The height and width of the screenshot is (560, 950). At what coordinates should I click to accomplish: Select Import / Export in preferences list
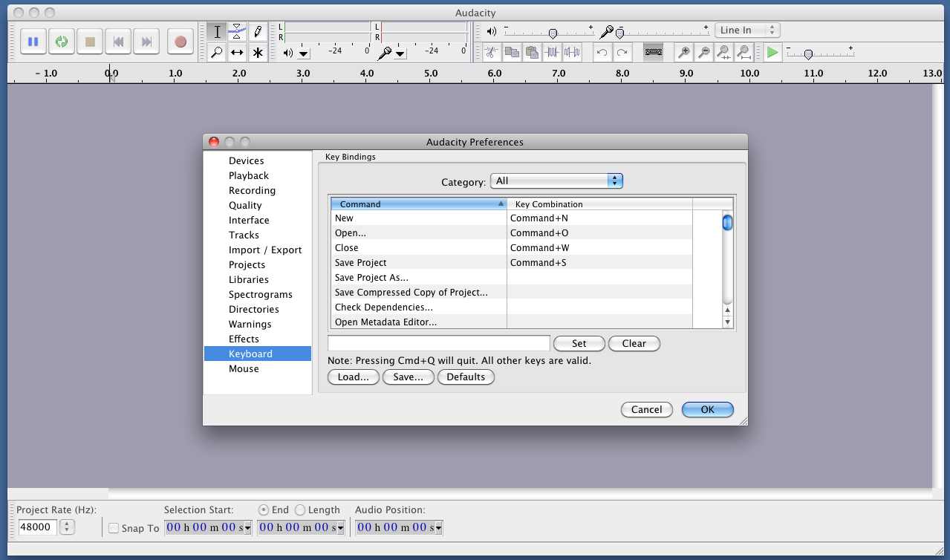[x=265, y=250]
